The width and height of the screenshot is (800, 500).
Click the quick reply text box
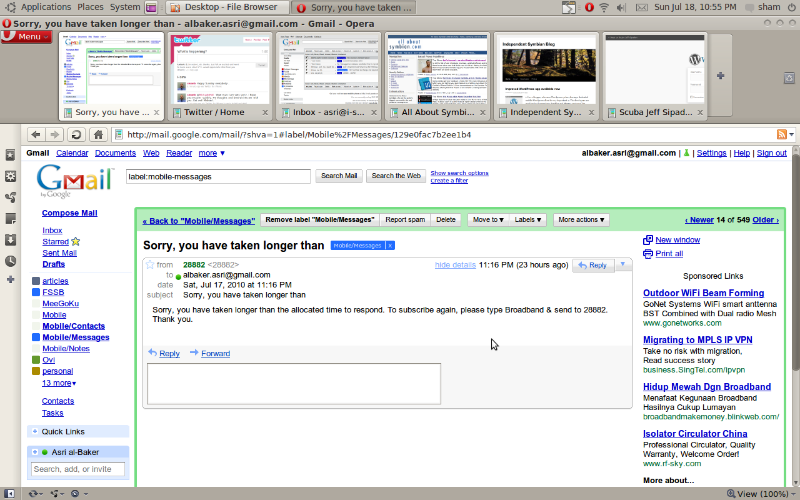(x=294, y=384)
